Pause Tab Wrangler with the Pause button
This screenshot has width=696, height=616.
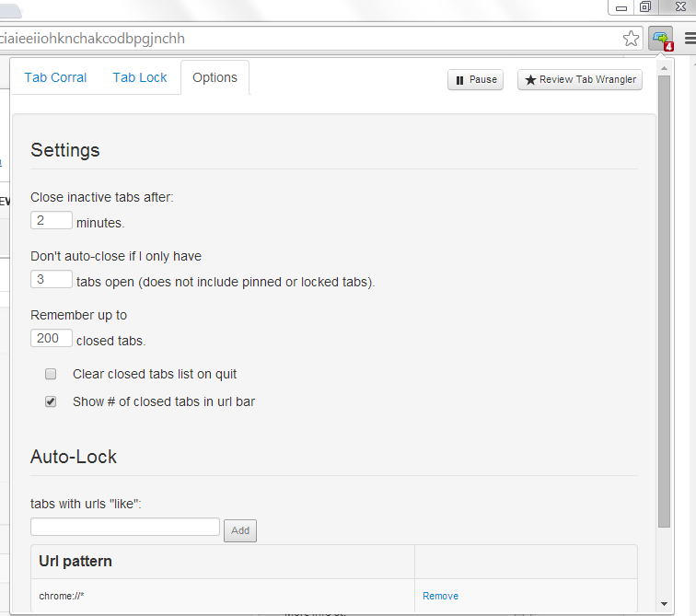click(x=475, y=80)
